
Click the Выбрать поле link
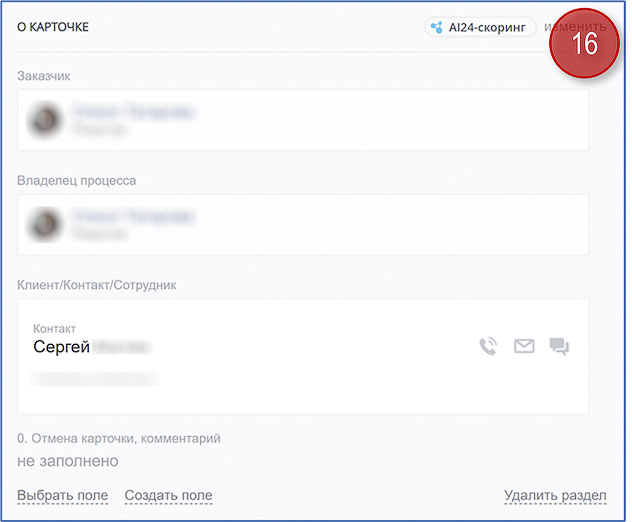62,495
